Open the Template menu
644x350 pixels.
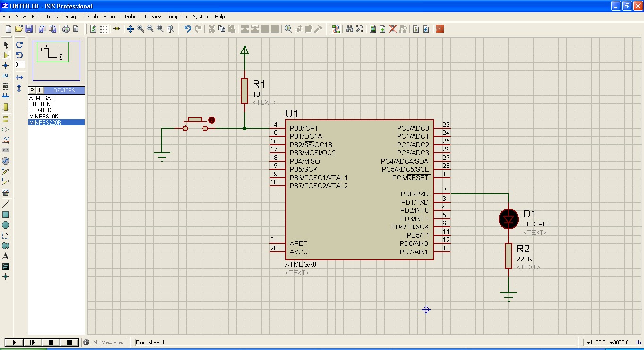[x=177, y=17]
